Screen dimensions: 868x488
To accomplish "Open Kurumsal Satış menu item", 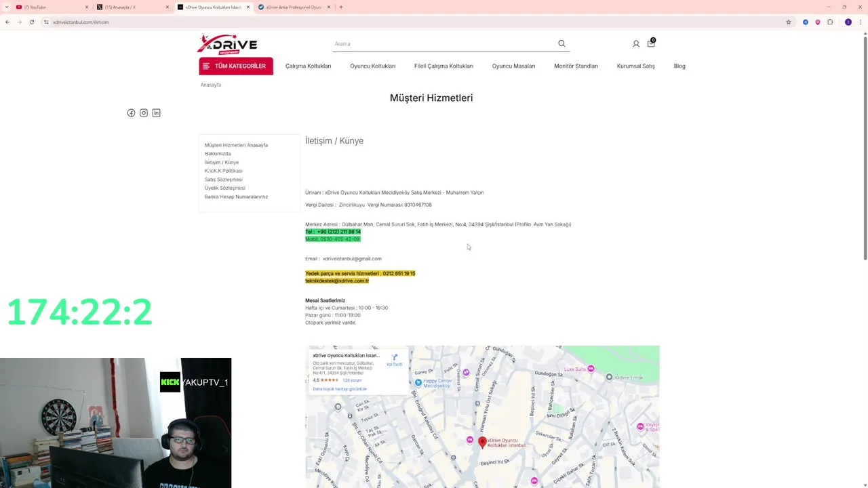I will click(635, 66).
